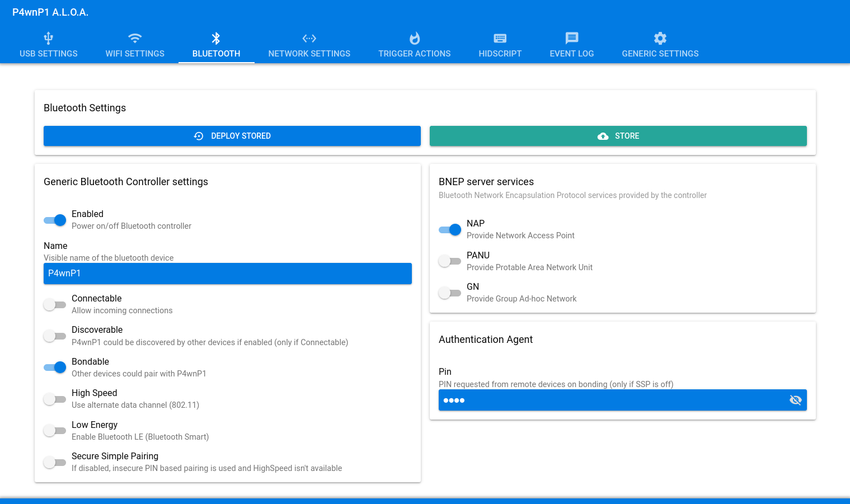Click the network settings arrows icon

(309, 38)
